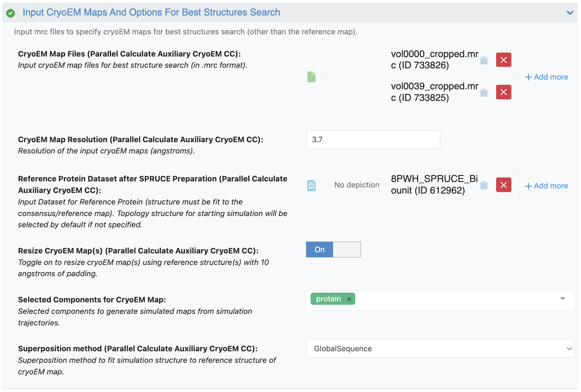Viewport: 581px width, 392px height.
Task: Open the Selected Components dropdown arrow
Action: (x=562, y=299)
